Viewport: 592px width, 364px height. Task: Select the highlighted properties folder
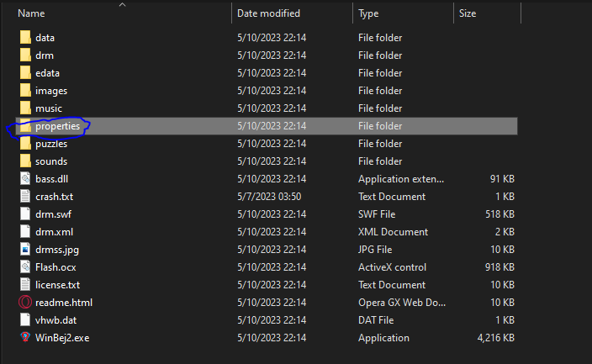tap(57, 126)
